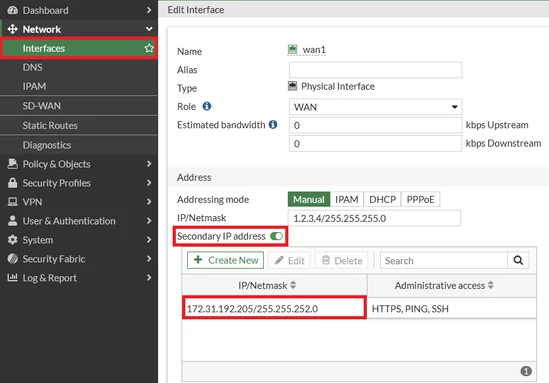Click the System gear icon
Screen dimensions: 549x383
point(13,240)
